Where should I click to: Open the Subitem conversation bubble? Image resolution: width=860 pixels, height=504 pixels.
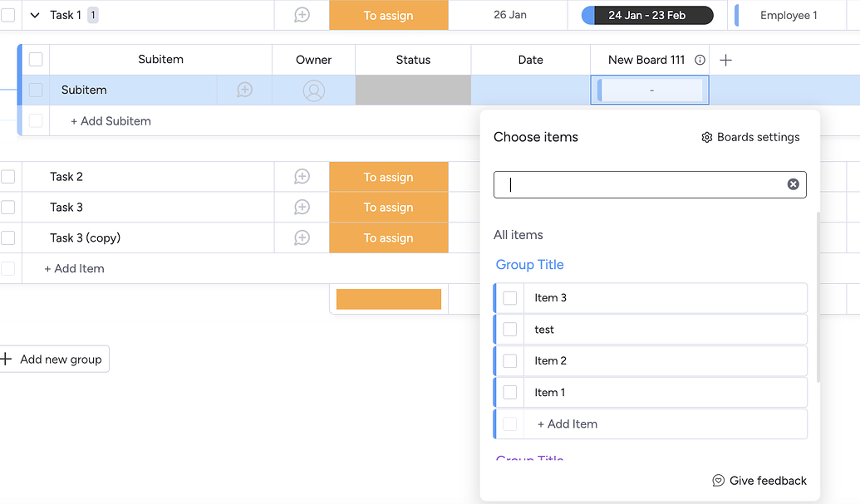244,90
